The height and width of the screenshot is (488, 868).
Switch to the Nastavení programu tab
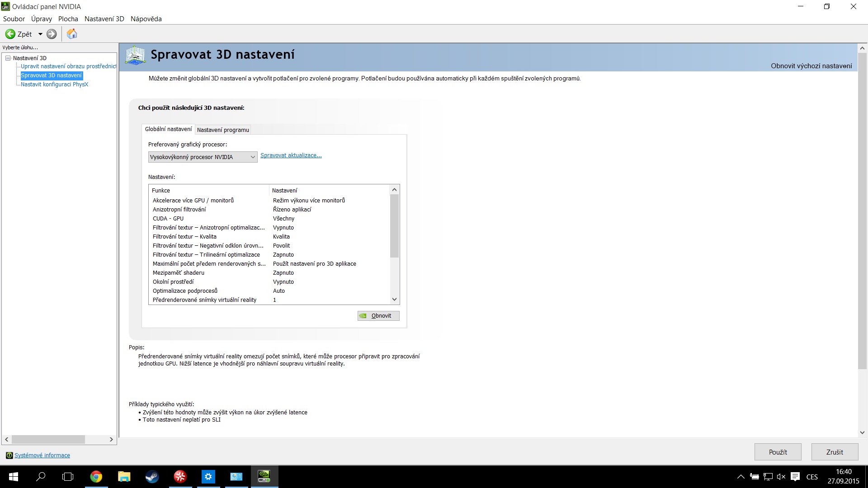coord(223,130)
